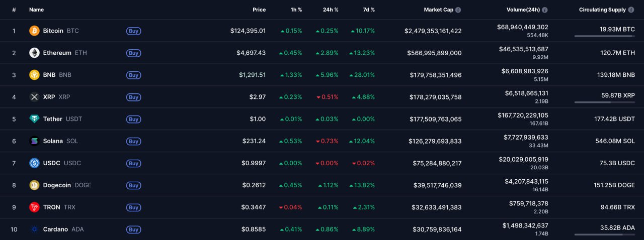Sort by the 1h % column header
This screenshot has height=240, width=644.
tap(295, 10)
